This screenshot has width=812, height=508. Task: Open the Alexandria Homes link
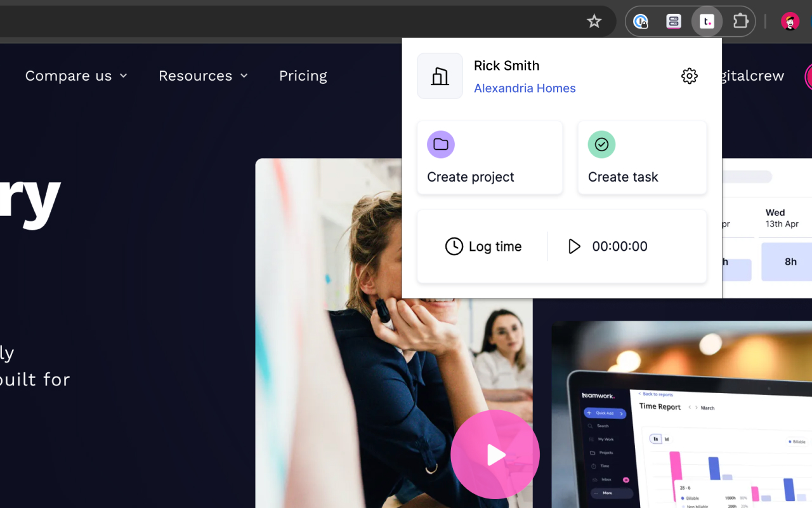tap(525, 88)
